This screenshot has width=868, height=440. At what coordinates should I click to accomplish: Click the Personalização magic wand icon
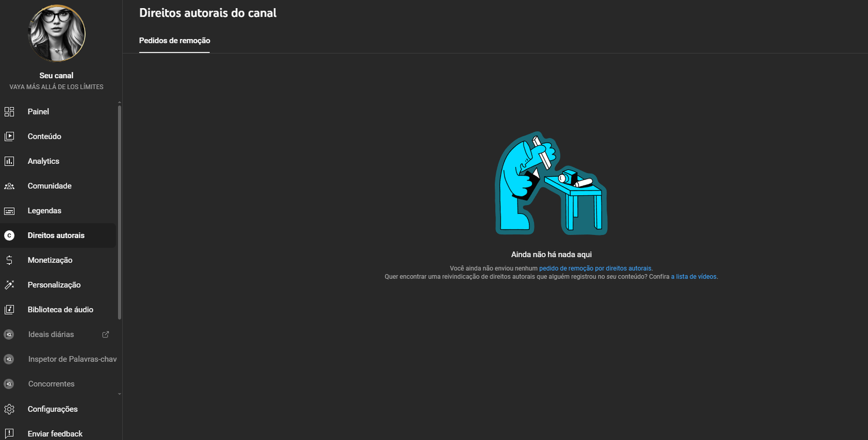9,285
